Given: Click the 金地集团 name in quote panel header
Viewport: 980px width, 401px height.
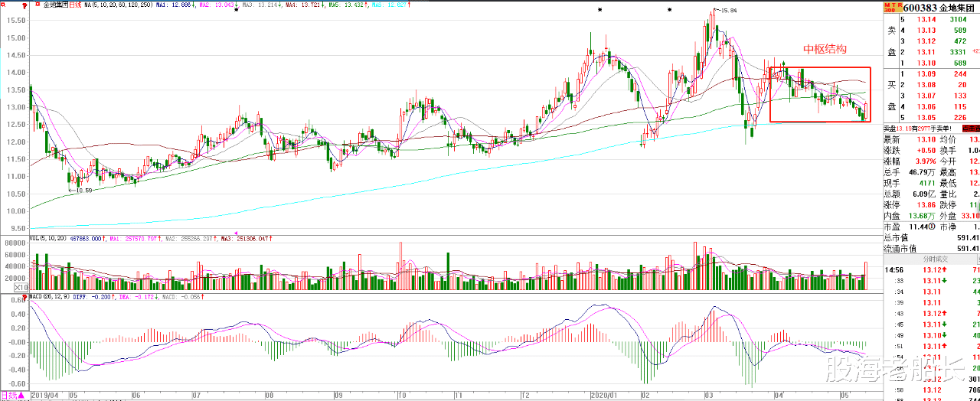Looking at the screenshot, I should coord(957,7).
